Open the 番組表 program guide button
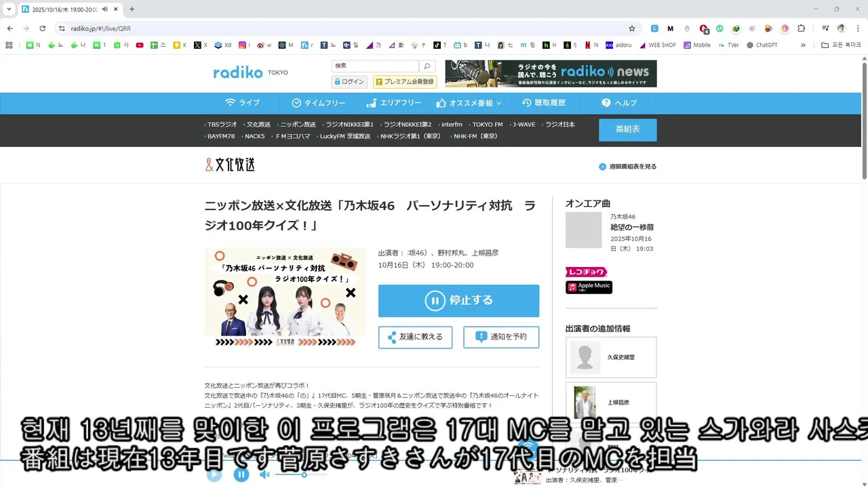The image size is (868, 488). click(627, 129)
